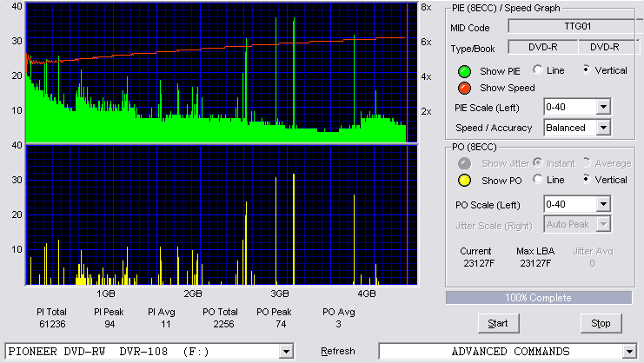Viewport: 644px width, 363px height.
Task: Click the PO Peak value 74
Action: (x=281, y=325)
